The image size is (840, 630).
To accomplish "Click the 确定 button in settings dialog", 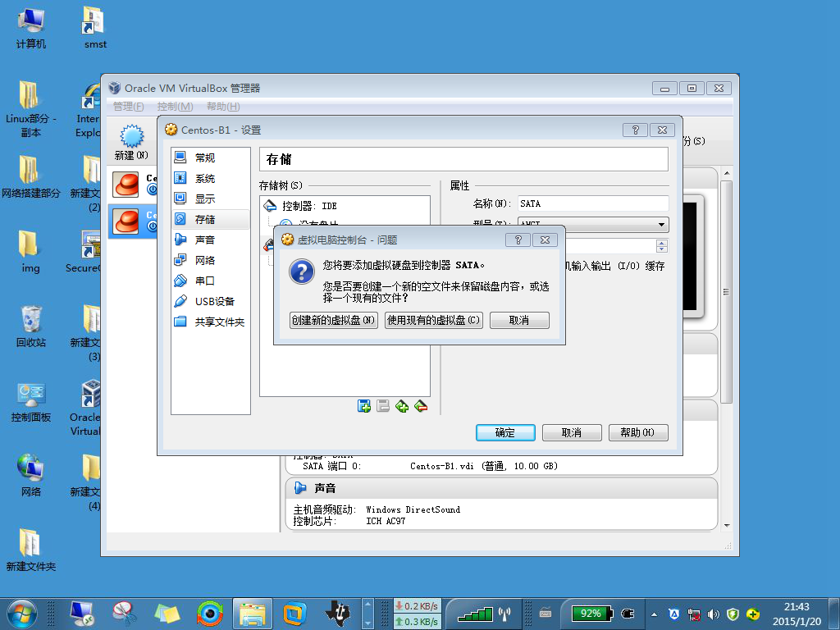I will pyautogui.click(x=505, y=432).
